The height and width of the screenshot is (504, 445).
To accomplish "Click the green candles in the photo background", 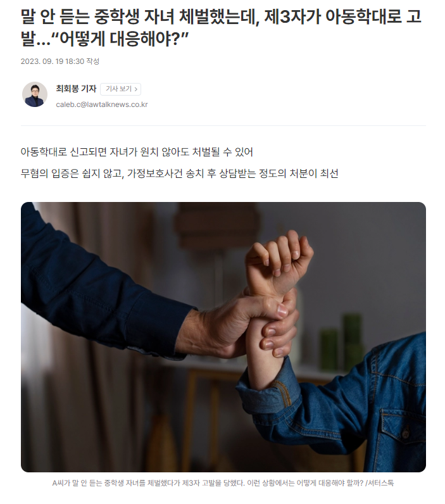I will [341, 341].
